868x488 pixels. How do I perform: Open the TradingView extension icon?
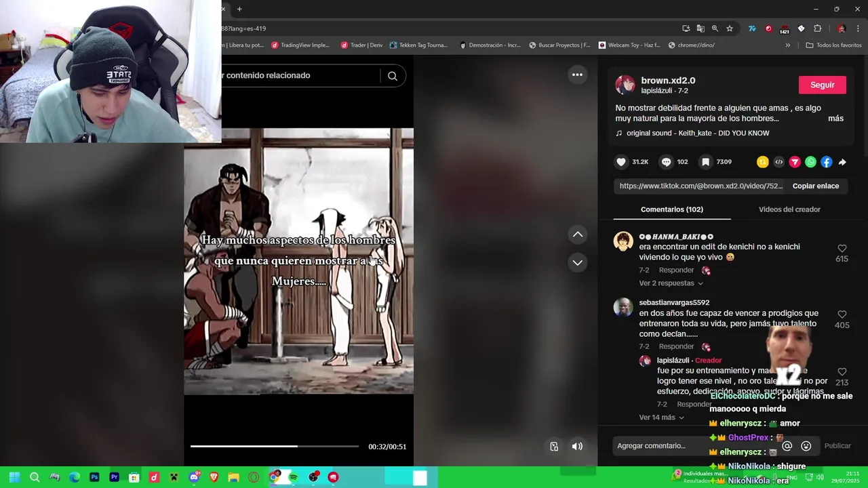752,28
